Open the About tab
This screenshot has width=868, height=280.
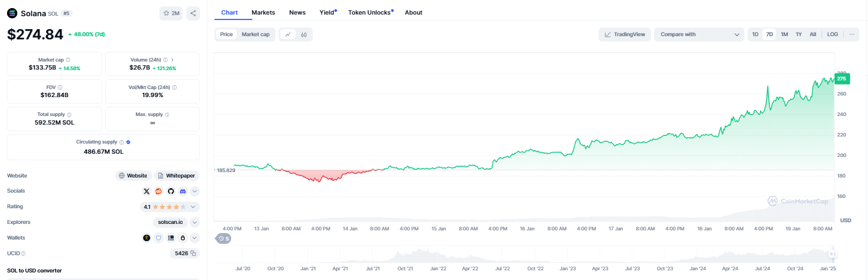coord(414,12)
